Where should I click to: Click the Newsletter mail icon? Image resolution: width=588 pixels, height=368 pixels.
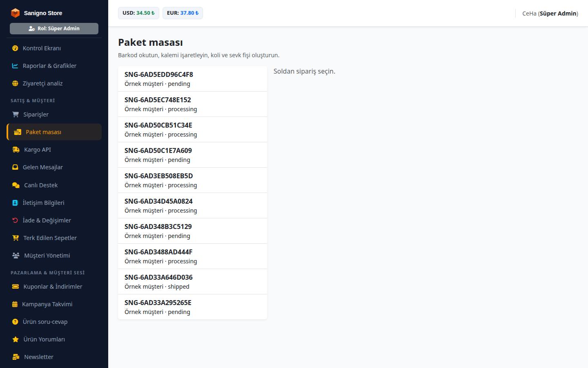tap(16, 357)
